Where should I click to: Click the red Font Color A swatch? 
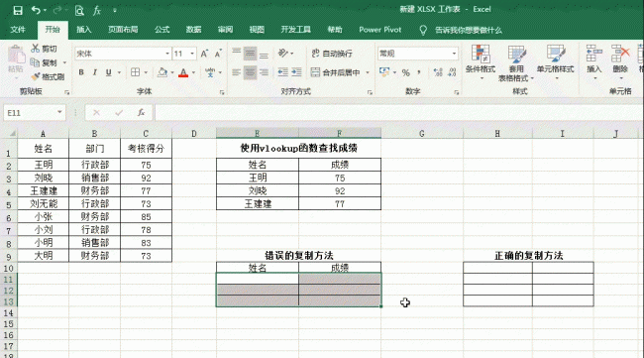(x=183, y=72)
